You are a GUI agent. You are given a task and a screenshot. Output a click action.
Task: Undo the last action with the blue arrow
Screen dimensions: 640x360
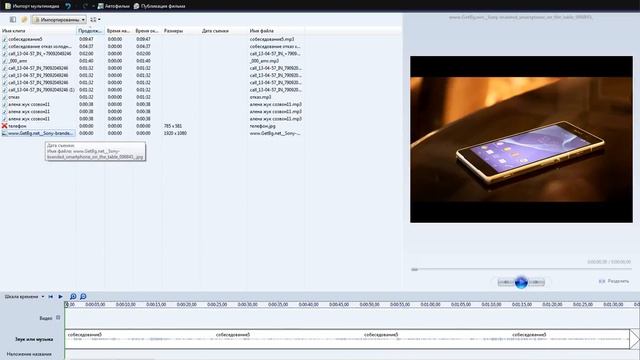[68, 6]
